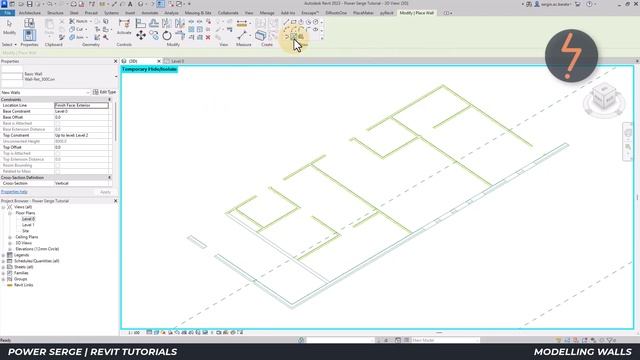
Task: Click the Edit Type button
Action: [x=104, y=92]
